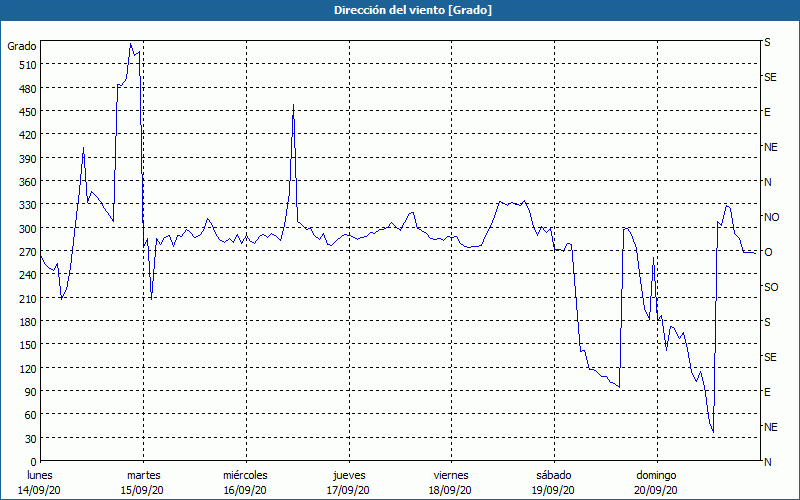Click the 90 degree axis label

pyautogui.click(x=31, y=392)
